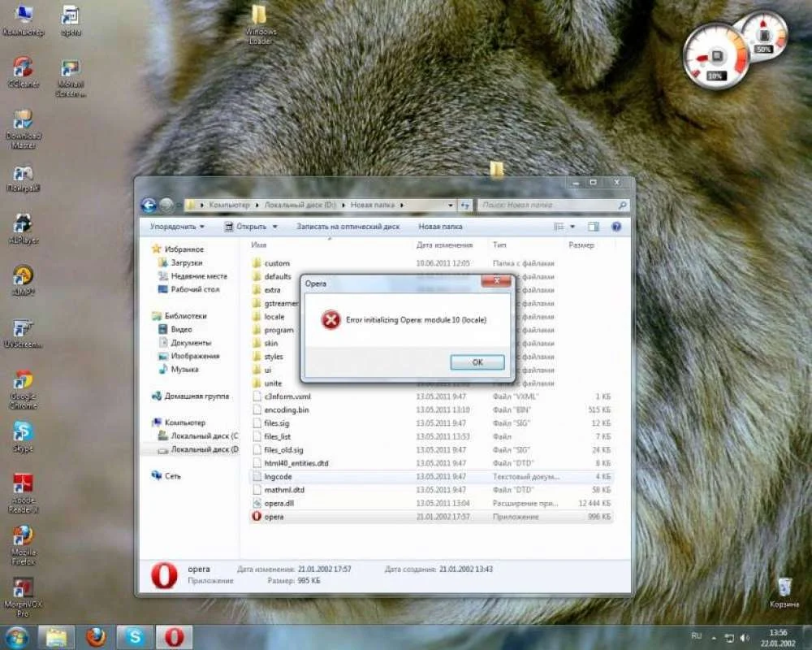Open Рабочий стол in navigation pane
812x650 pixels.
tap(195, 289)
